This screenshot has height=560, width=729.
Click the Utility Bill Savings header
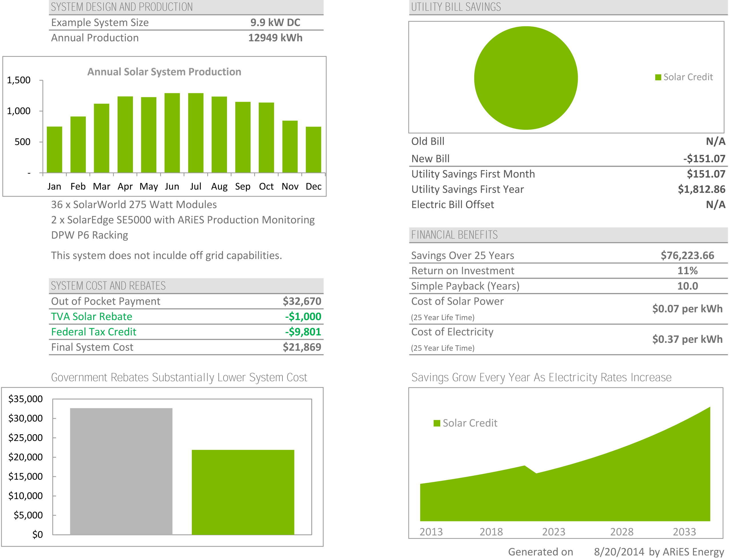click(x=456, y=7)
